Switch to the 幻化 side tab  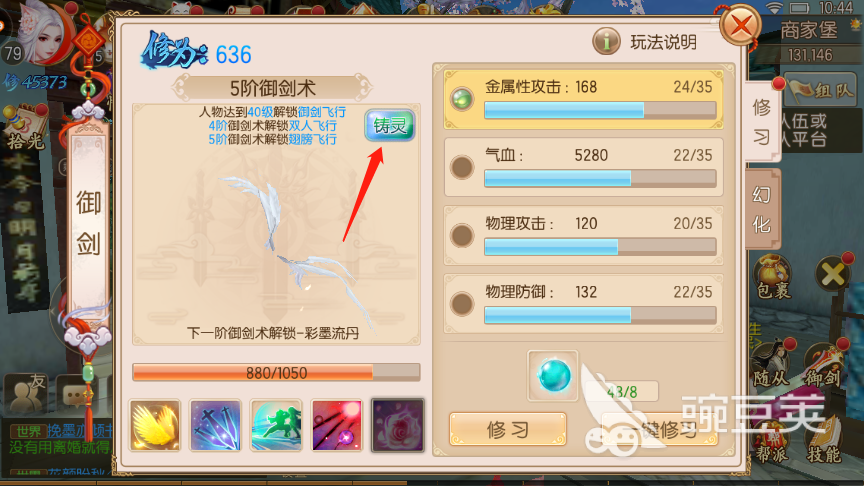(x=762, y=209)
